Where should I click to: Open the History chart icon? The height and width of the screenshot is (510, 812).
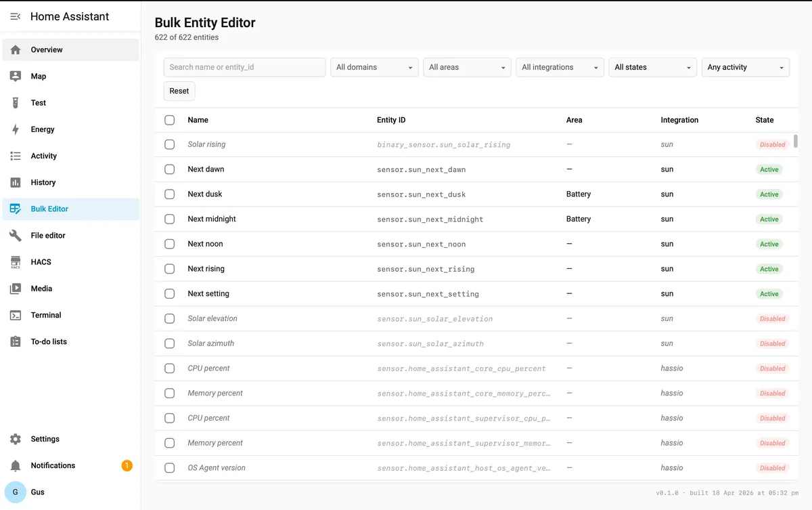tap(16, 182)
